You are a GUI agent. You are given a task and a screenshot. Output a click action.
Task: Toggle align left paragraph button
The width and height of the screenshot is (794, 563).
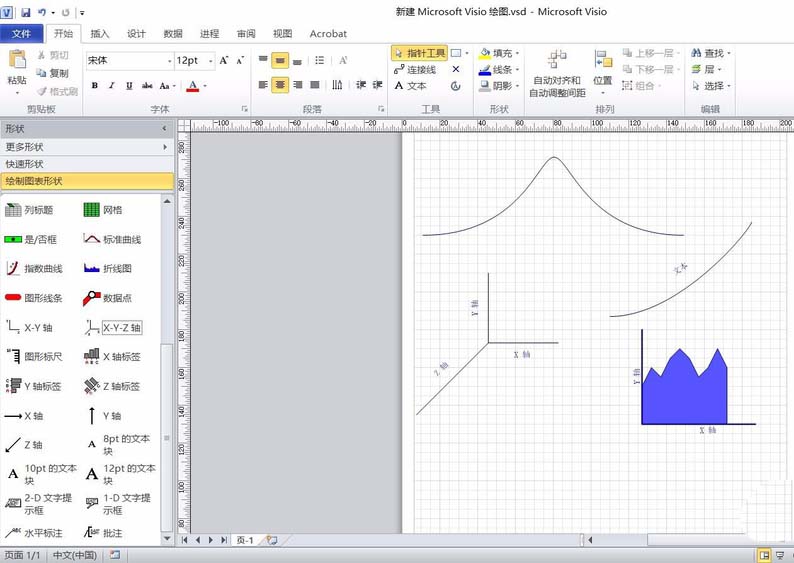pos(263,85)
